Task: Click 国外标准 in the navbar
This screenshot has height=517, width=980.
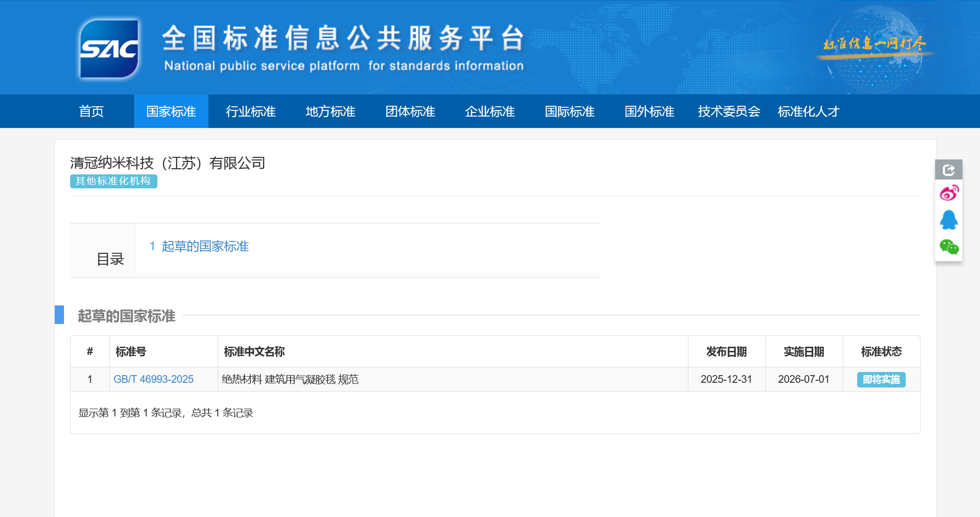Action: [649, 111]
